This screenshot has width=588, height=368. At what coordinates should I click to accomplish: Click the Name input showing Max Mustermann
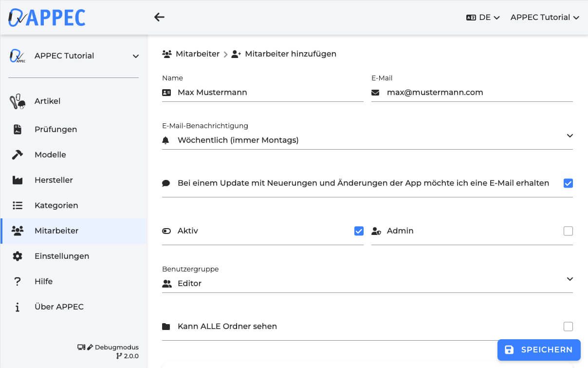coord(263,92)
